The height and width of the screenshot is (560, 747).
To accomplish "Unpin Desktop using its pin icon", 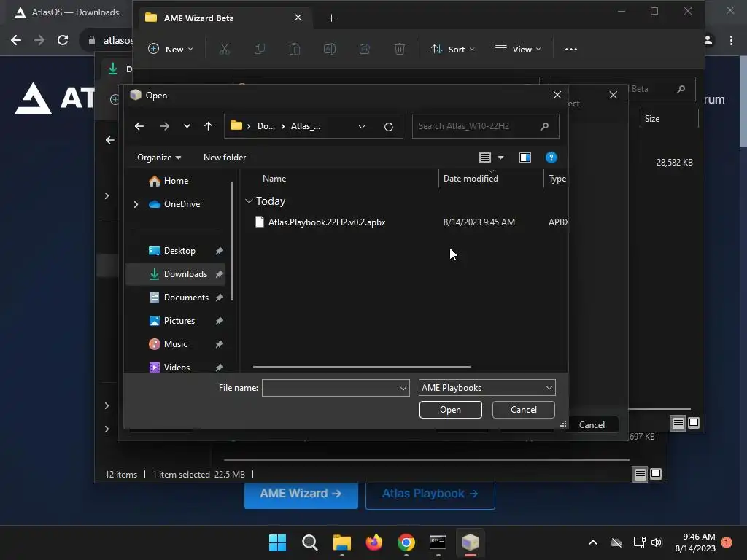I will tap(219, 251).
